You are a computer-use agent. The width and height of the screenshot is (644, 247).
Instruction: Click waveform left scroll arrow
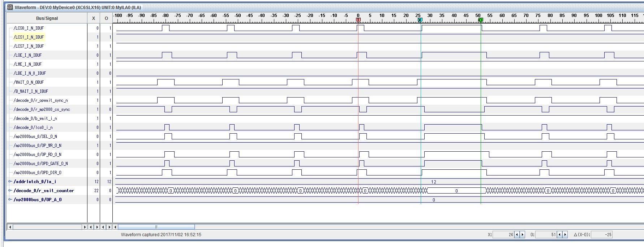pyautogui.click(x=115, y=227)
